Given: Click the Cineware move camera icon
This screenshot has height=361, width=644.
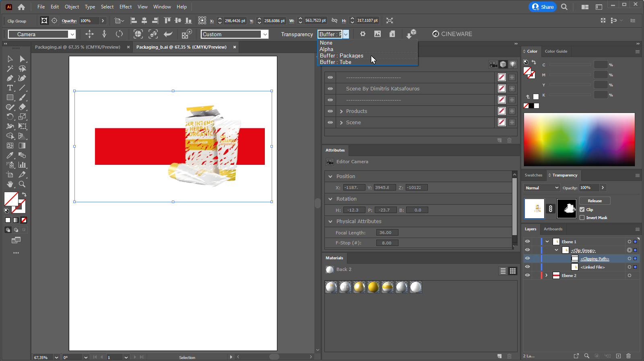Looking at the screenshot, I should (89, 34).
